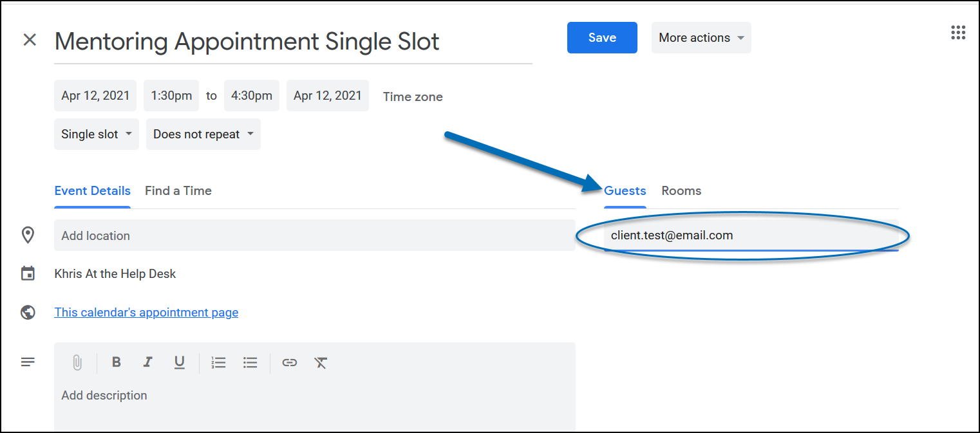This screenshot has width=980, height=433.
Task: Open the Does not repeat dropdown
Action: pos(203,134)
